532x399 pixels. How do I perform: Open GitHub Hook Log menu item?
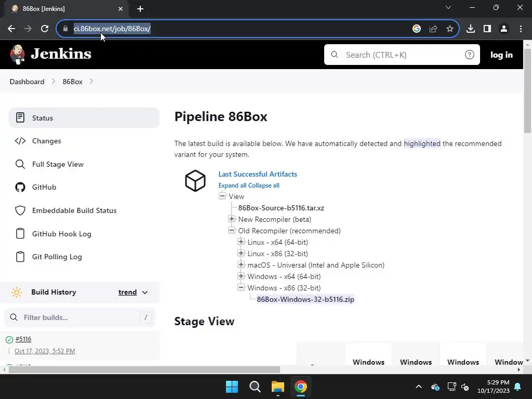(84, 234)
